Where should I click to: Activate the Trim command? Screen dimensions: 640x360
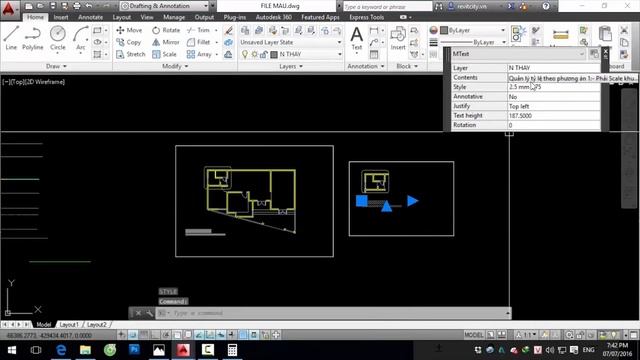(x=199, y=30)
